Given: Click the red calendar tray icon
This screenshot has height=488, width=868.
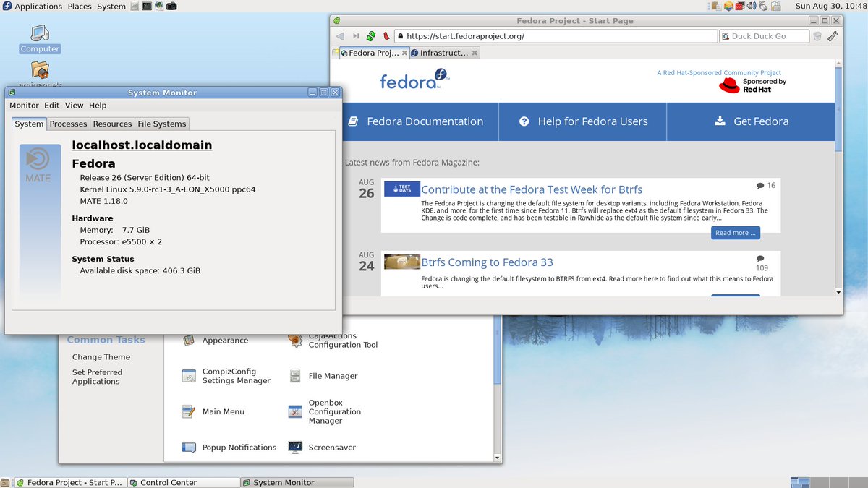Looking at the screenshot, I should click(x=740, y=6).
